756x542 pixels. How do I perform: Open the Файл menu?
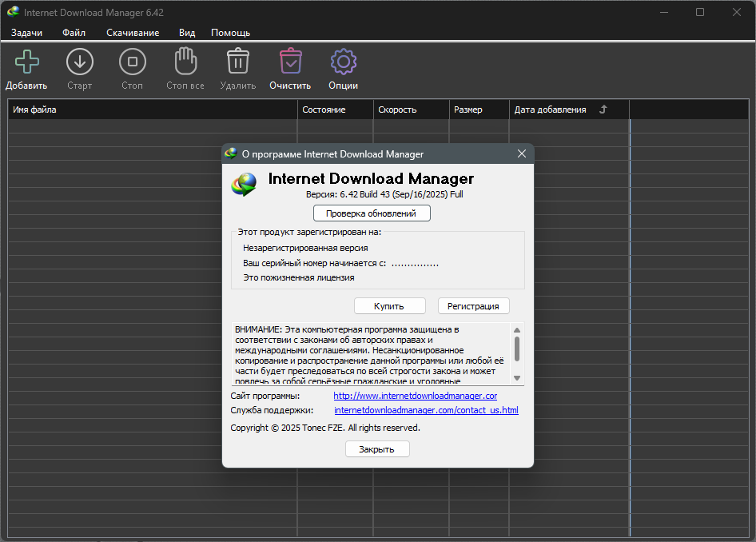click(74, 33)
